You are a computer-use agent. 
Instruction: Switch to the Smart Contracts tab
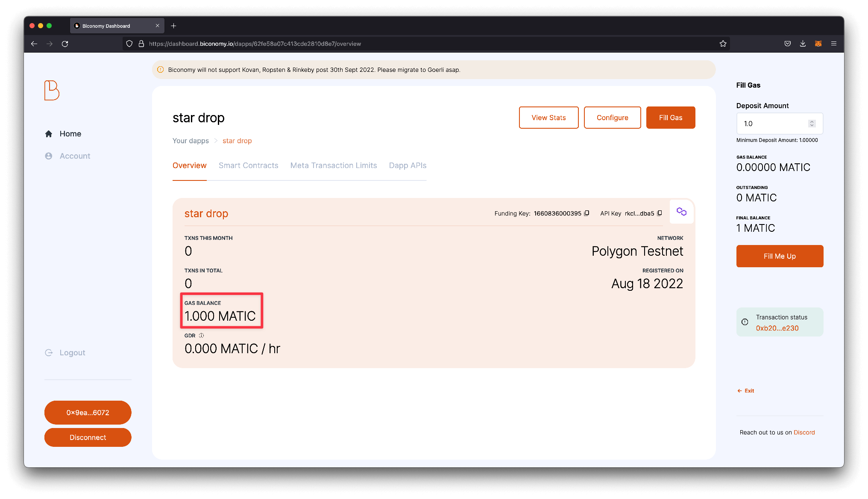coord(248,165)
